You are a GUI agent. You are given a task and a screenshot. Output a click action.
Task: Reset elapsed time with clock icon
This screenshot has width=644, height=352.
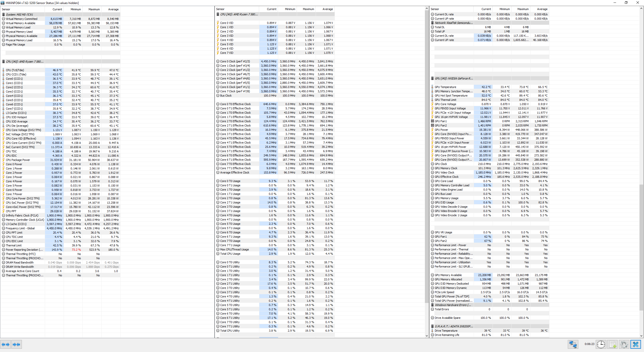[601, 344]
